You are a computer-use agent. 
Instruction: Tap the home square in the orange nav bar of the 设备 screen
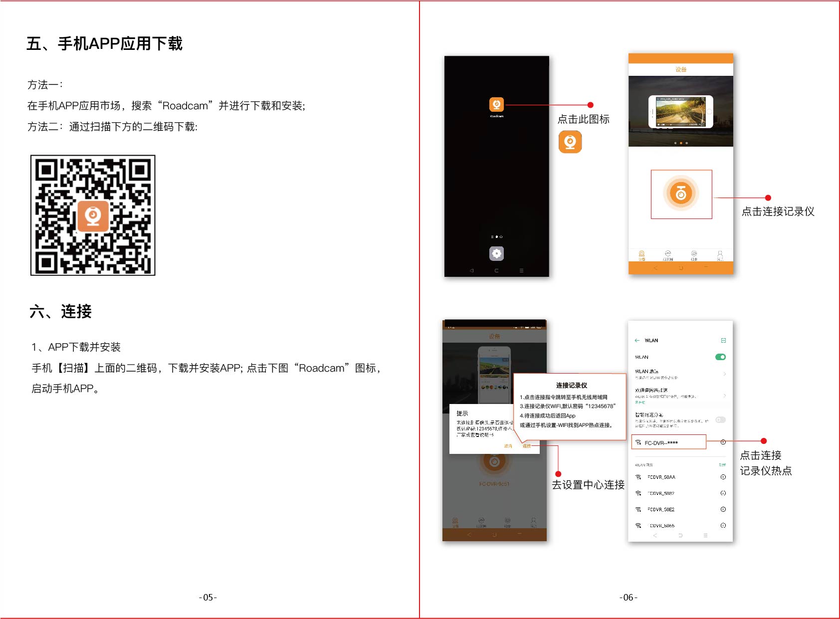click(x=681, y=268)
